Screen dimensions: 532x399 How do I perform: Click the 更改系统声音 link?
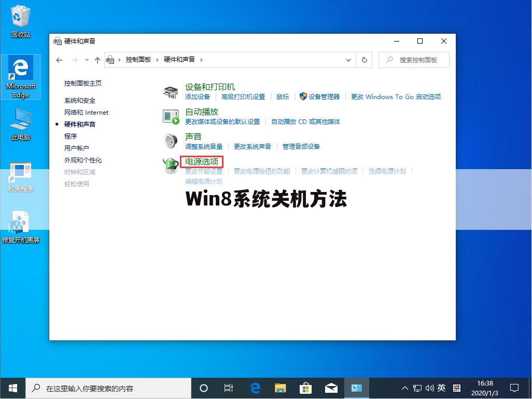253,146
